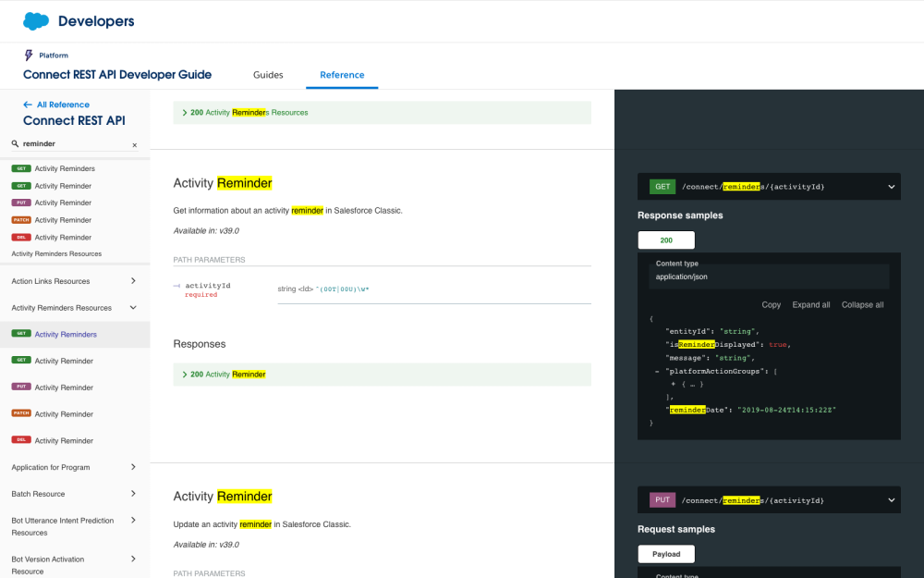Click the isReminderDisplayed true value
This screenshot has height=578, width=924.
(777, 344)
